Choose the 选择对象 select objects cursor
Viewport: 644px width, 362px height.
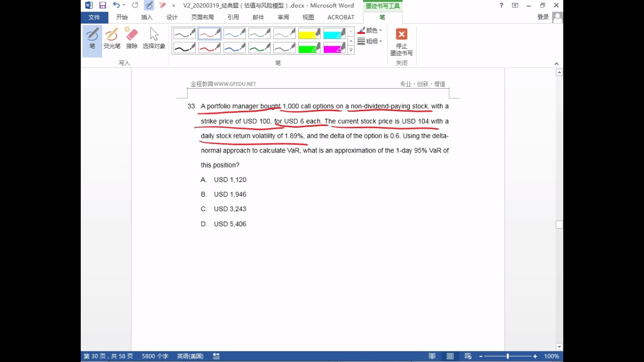[154, 39]
